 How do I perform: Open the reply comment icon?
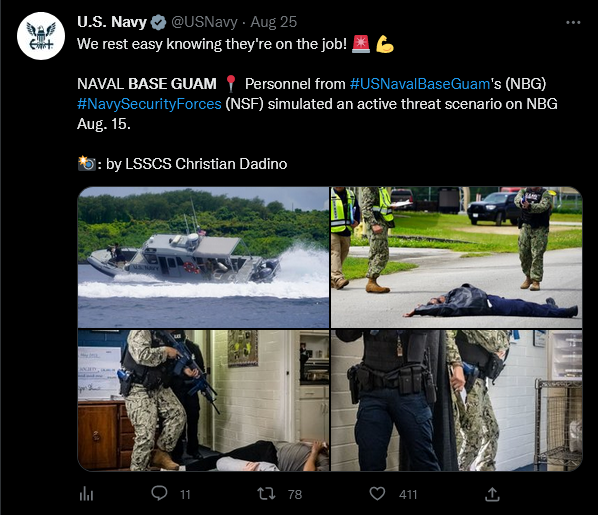tap(159, 493)
